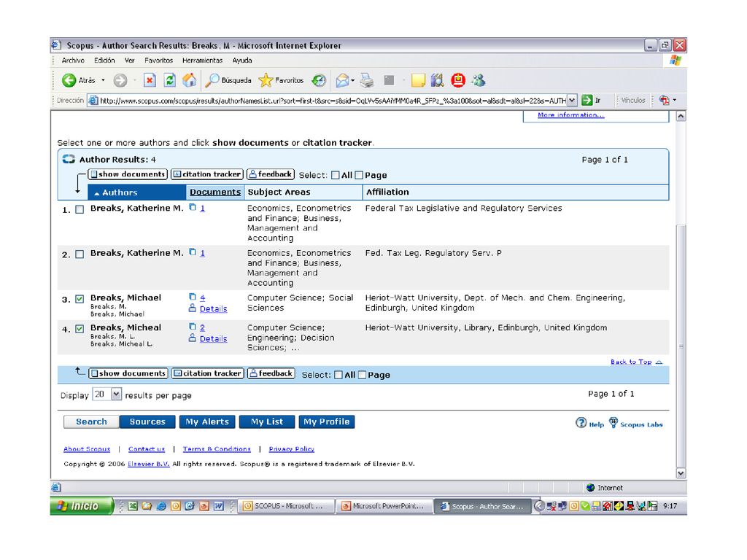747x560 pixels.
Task: Click the document icon in result row 1
Action: 193,207
